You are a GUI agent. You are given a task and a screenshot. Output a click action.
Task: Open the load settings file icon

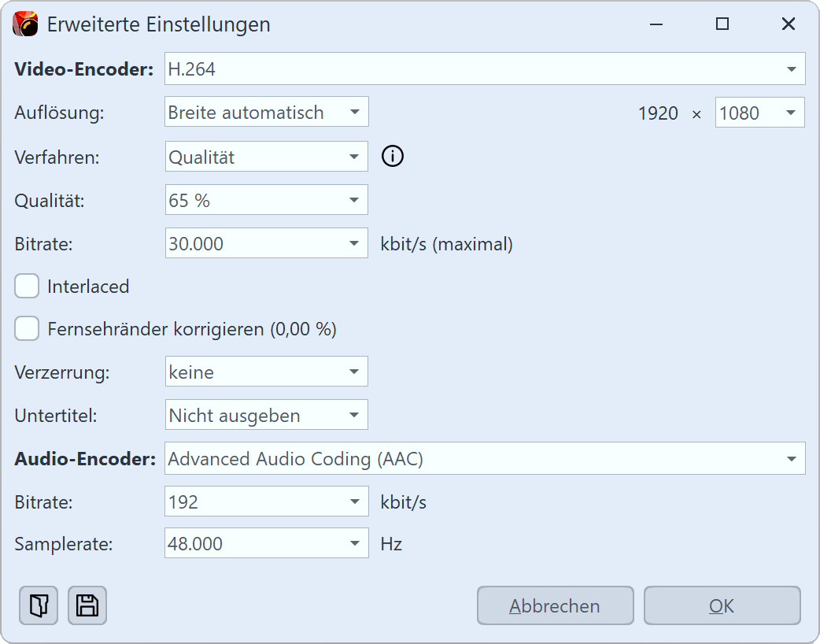(39, 605)
